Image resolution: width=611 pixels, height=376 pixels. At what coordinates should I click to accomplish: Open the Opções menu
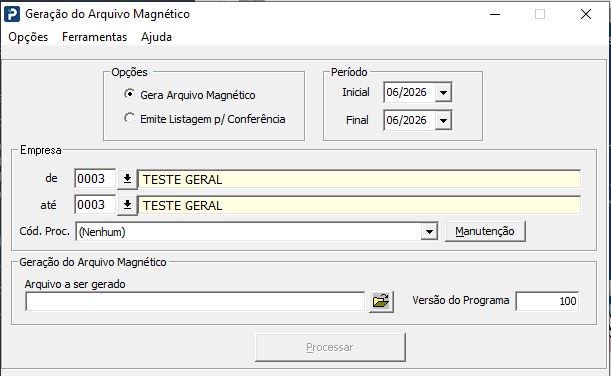[x=28, y=37]
